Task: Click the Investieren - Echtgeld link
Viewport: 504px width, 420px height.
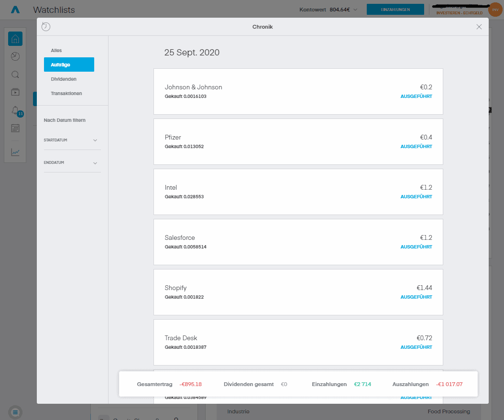Action: [x=460, y=13]
